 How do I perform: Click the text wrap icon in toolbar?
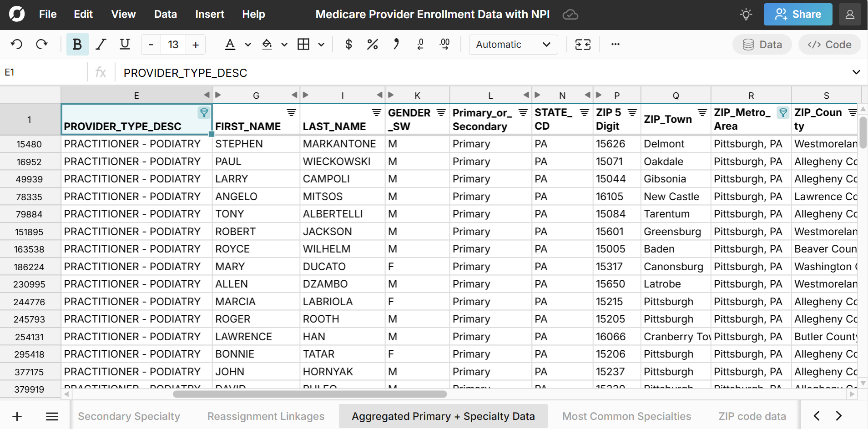[x=583, y=45]
